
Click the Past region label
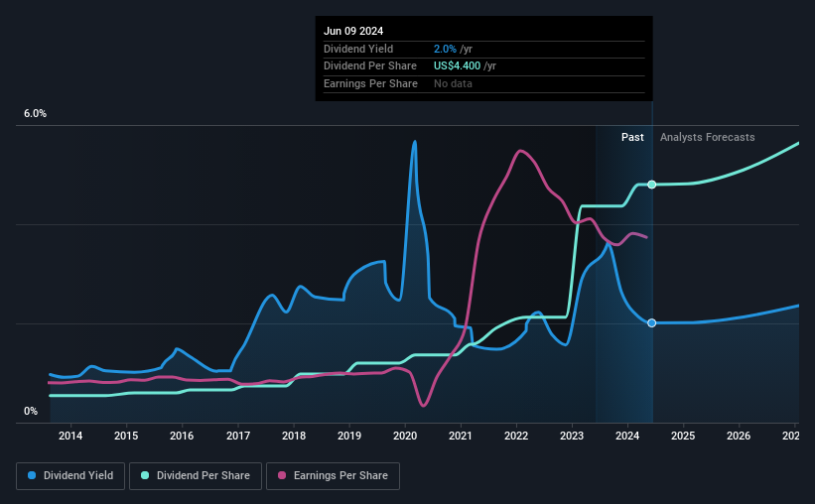pos(632,137)
